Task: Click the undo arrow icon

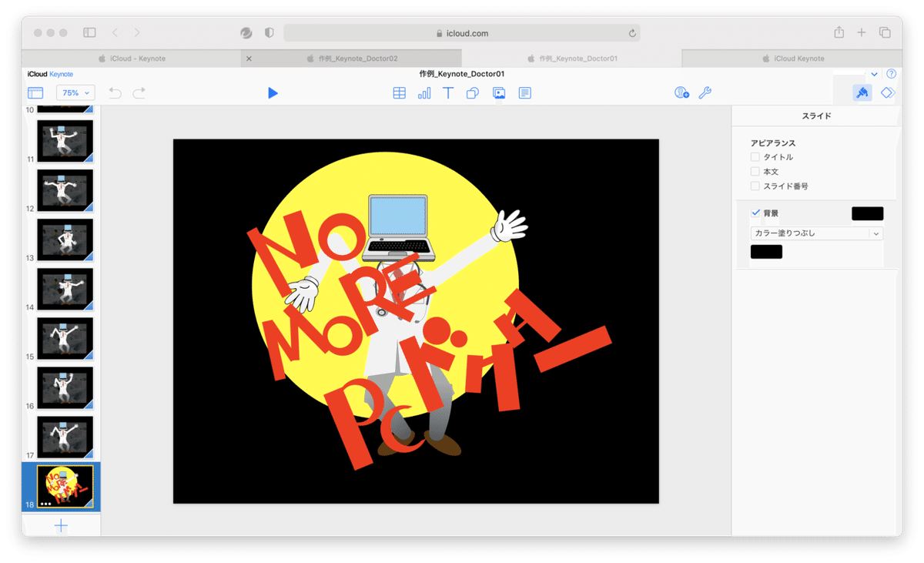Action: [x=115, y=92]
